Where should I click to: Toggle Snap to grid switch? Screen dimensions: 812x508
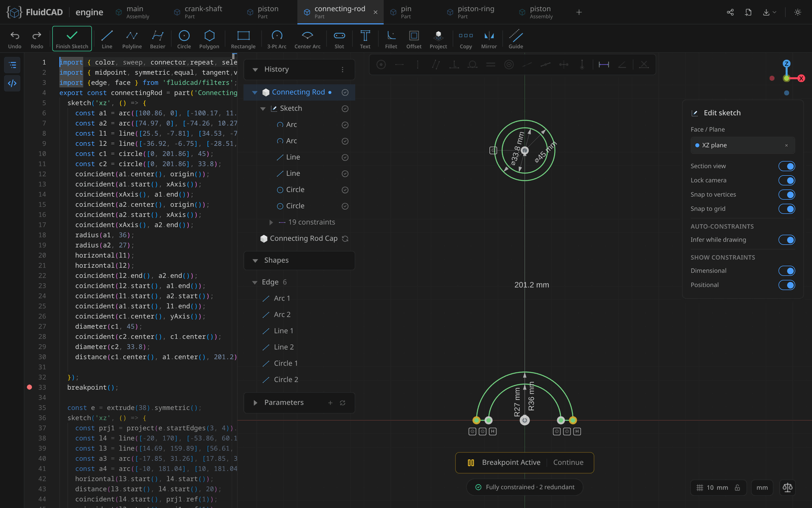[x=787, y=209]
